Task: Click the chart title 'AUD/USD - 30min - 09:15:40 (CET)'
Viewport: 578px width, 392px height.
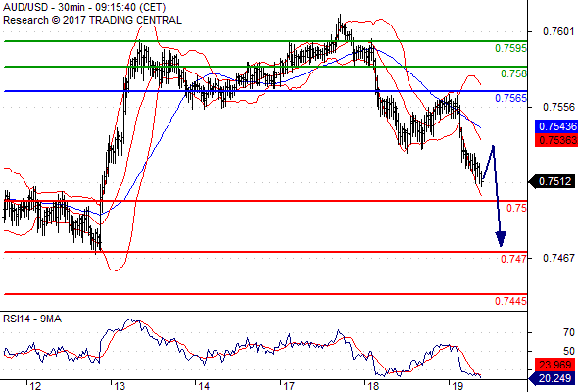Action: (84, 7)
